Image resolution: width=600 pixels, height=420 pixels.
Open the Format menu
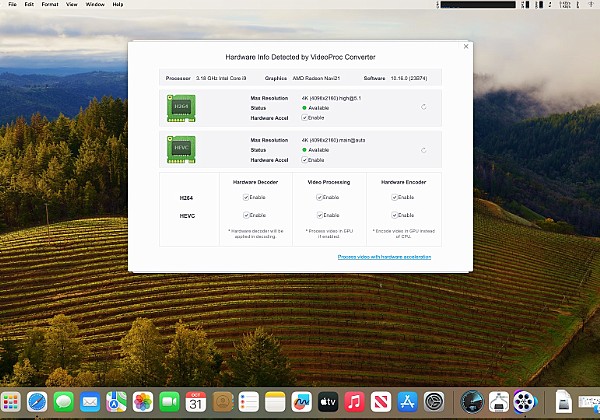coord(50,5)
